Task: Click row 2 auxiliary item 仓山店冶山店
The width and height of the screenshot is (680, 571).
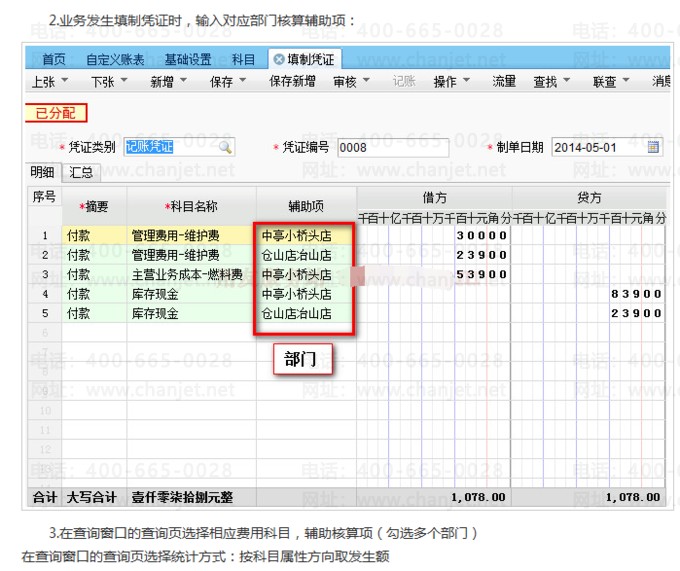Action: tap(305, 255)
